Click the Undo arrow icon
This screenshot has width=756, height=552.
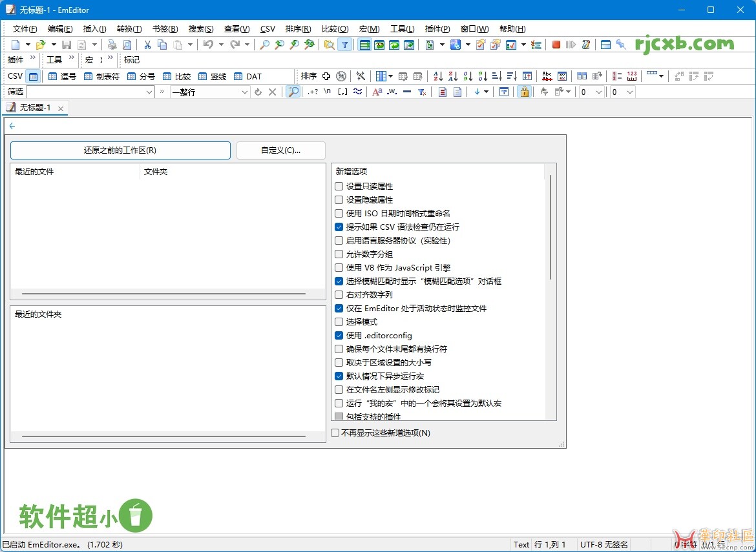pos(208,45)
